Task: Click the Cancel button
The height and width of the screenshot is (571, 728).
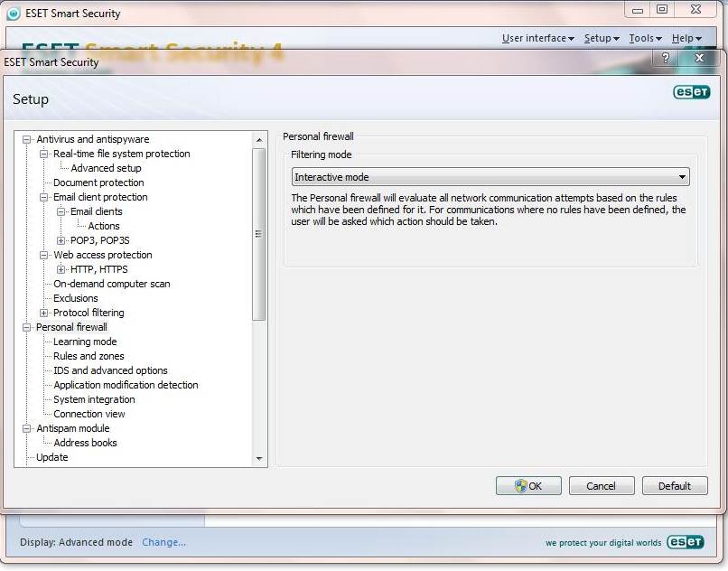Action: [602, 486]
